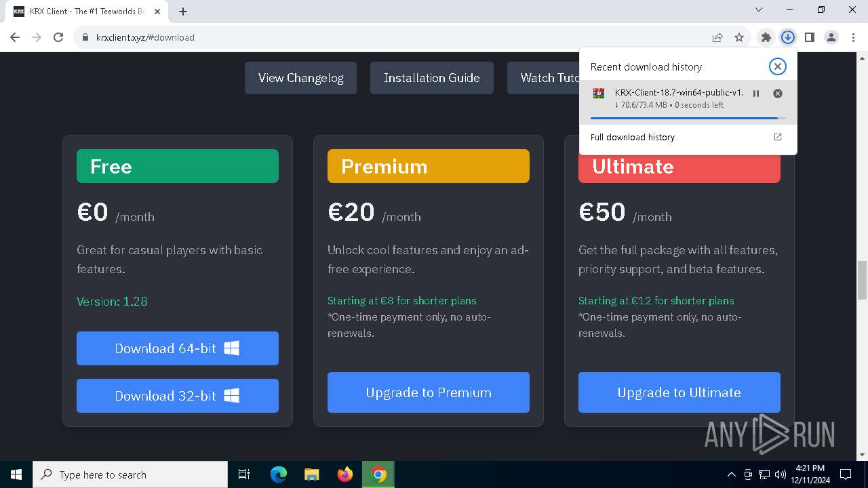868x488 pixels.
Task: Open the volume control tray icon
Action: pyautogui.click(x=780, y=474)
